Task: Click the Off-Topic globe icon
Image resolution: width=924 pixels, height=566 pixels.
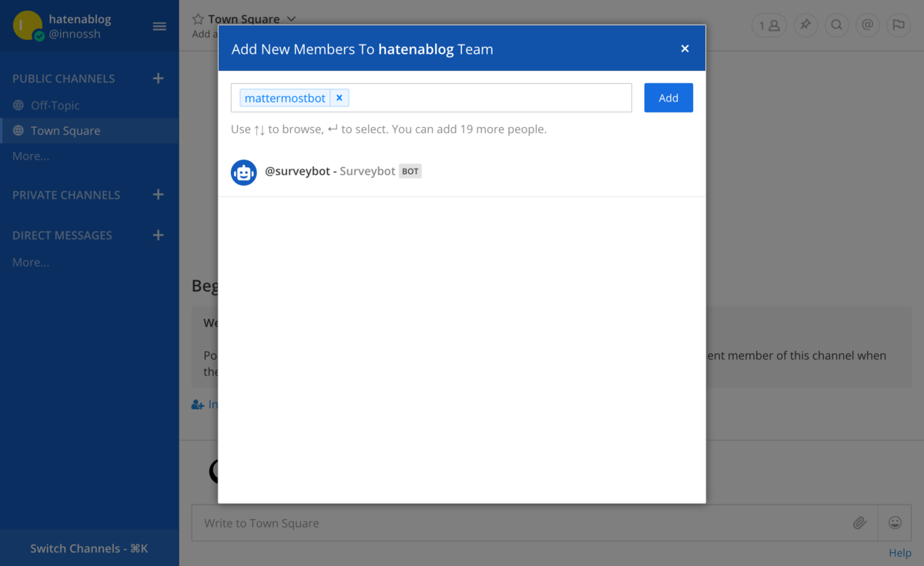Action: pos(18,105)
